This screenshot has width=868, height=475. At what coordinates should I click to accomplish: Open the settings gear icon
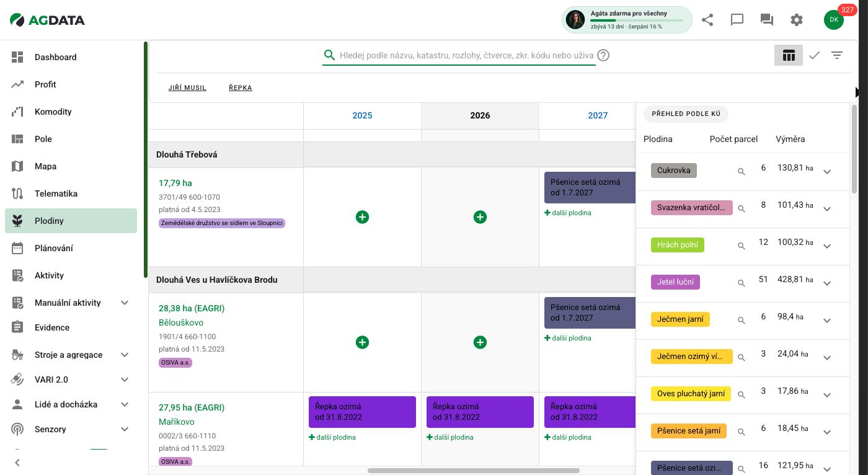coord(797,20)
